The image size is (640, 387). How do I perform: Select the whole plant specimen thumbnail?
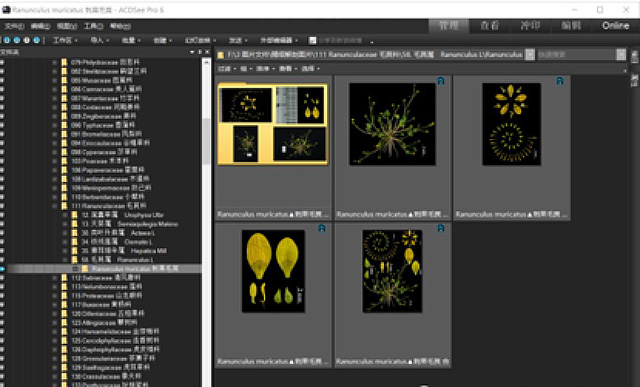(x=392, y=124)
